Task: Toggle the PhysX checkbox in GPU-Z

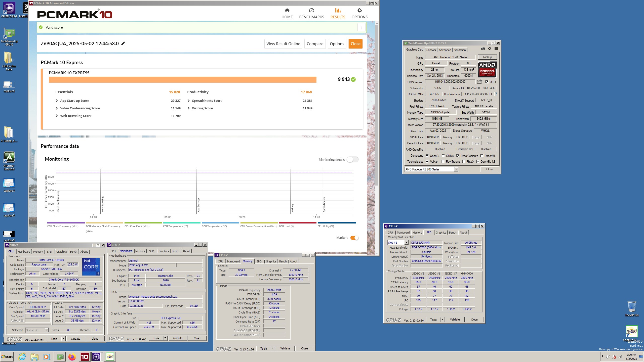Action: [464, 161]
